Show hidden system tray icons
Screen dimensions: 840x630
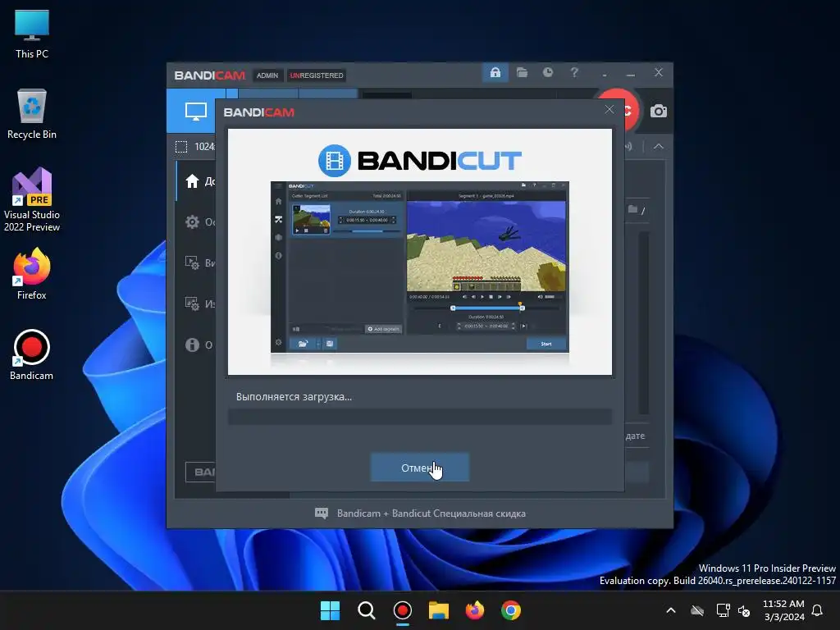pyautogui.click(x=671, y=610)
